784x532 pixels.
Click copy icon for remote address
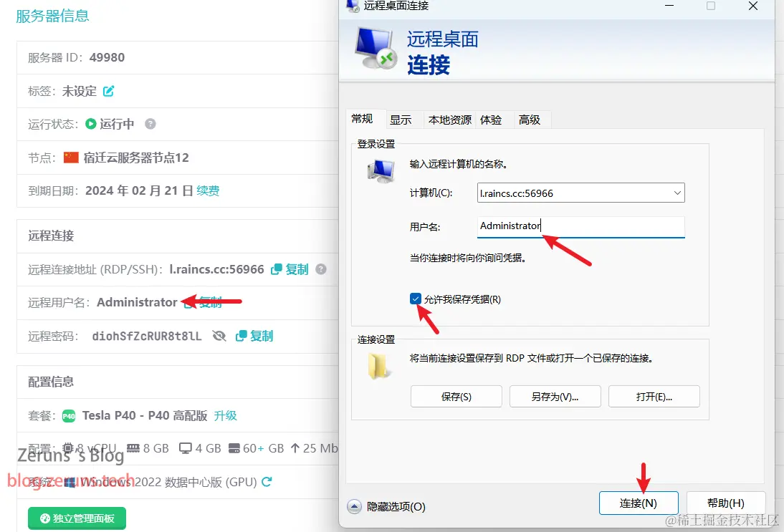(x=277, y=269)
